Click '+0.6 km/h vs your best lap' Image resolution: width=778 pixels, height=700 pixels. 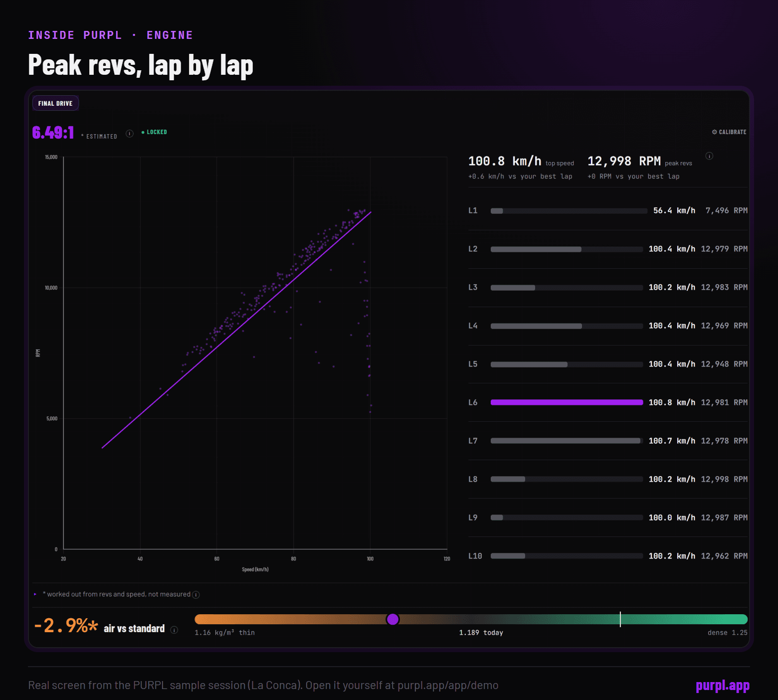[x=520, y=176]
